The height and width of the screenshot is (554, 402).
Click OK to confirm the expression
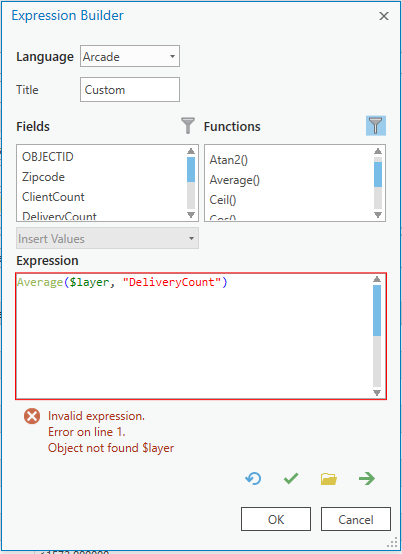276,519
